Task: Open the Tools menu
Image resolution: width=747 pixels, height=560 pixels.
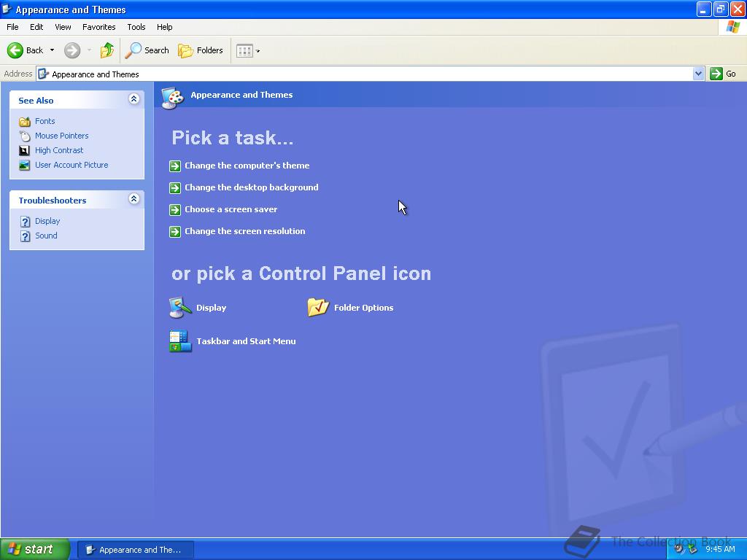Action: click(x=136, y=27)
